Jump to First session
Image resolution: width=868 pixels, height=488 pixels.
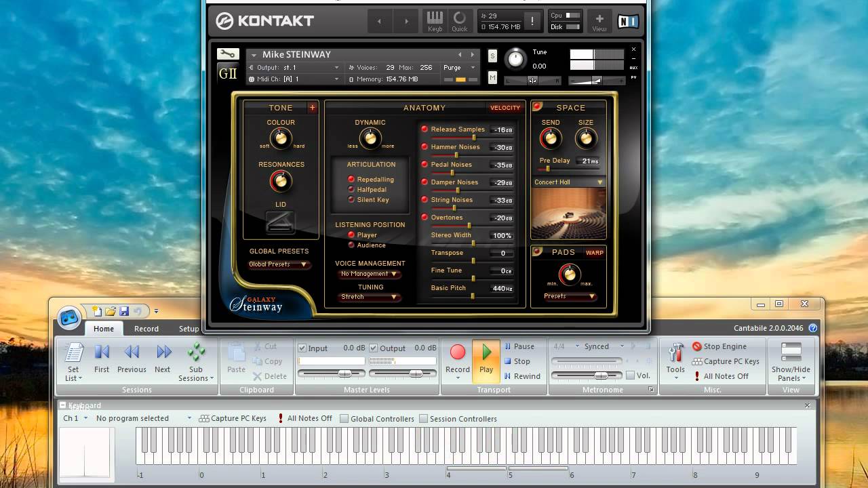(102, 359)
